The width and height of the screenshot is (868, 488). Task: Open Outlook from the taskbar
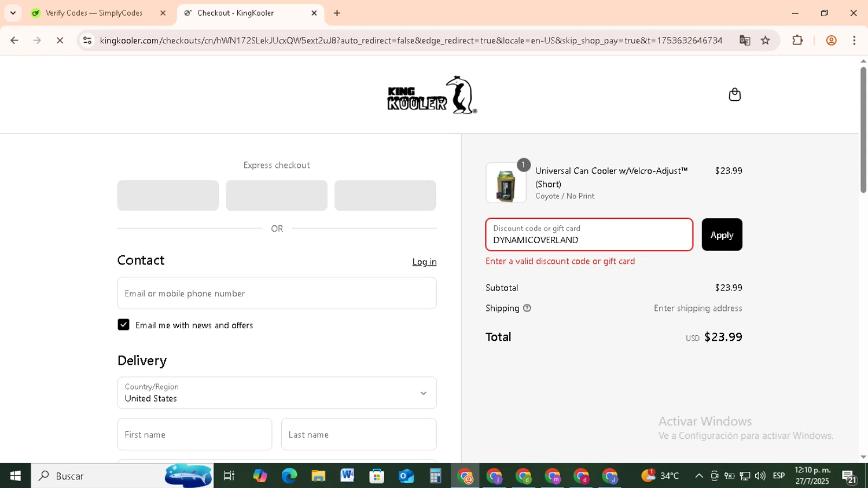[406, 476]
